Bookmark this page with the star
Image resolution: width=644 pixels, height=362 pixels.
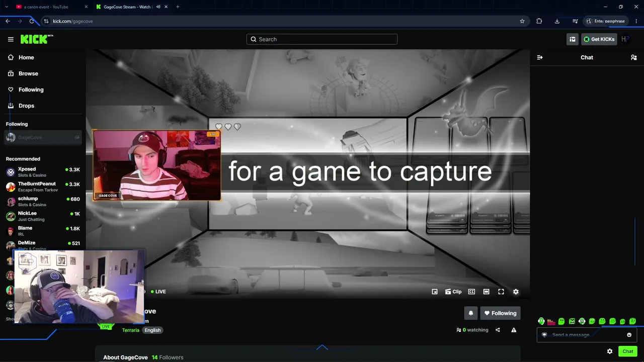tap(522, 21)
